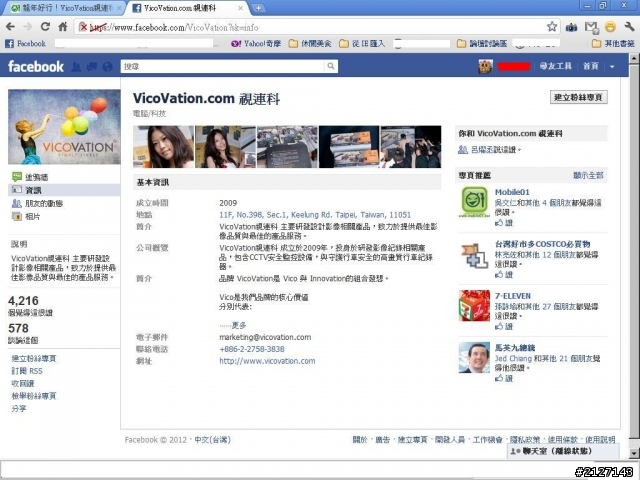Click 尋友工具 in the header

556,66
